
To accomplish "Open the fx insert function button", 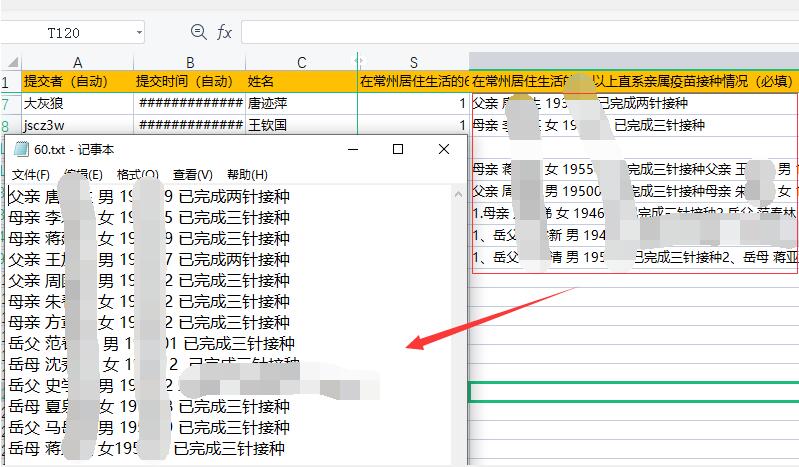I will (x=224, y=33).
